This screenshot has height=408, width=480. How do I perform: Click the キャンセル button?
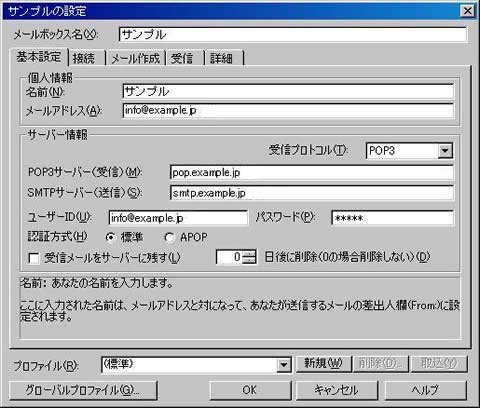(337, 390)
